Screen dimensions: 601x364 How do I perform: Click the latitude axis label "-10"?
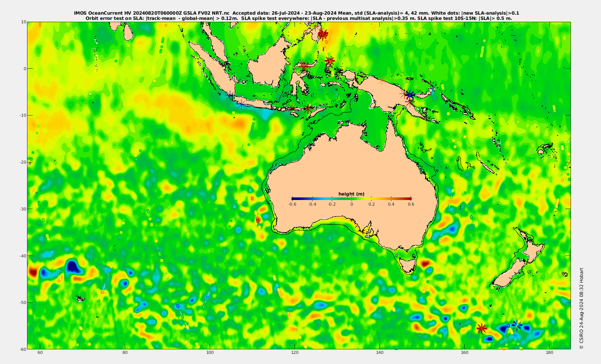point(22,115)
